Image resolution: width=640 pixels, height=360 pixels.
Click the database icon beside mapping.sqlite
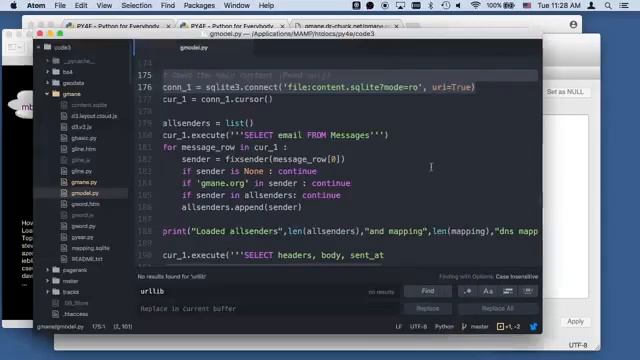coord(64,248)
